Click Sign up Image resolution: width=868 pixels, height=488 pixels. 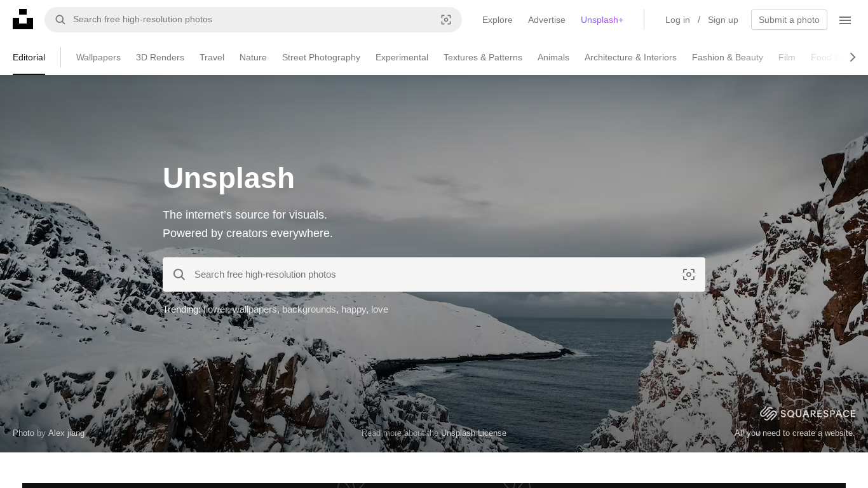pyautogui.click(x=723, y=20)
